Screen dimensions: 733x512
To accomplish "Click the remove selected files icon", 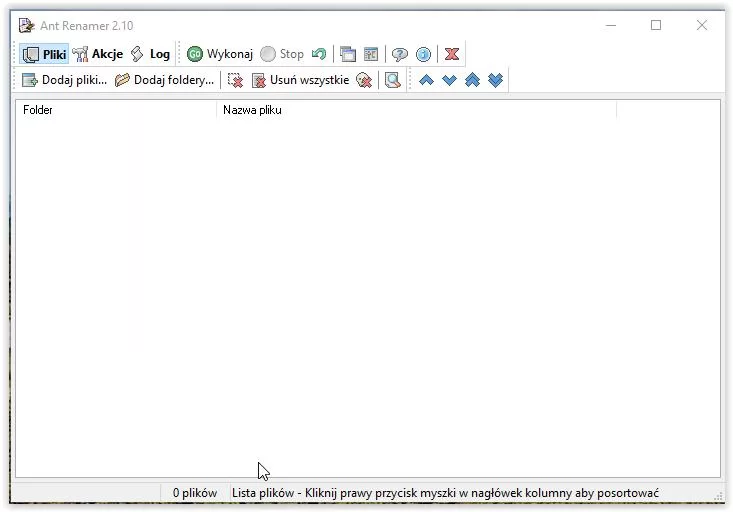I will coord(235,80).
